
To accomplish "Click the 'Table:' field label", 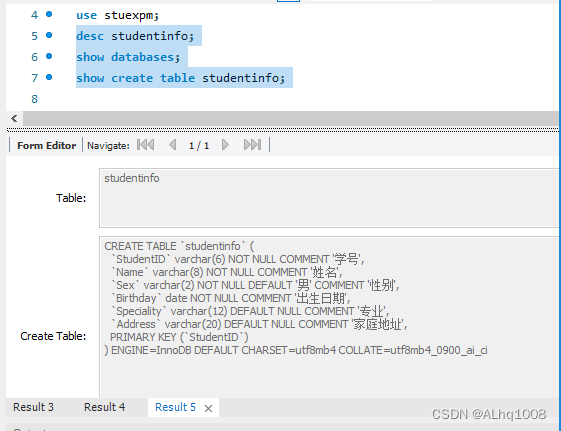I will (x=71, y=198).
